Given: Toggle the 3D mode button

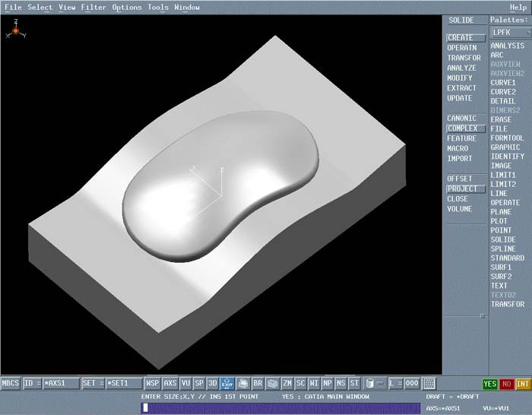Looking at the screenshot, I should [213, 384].
